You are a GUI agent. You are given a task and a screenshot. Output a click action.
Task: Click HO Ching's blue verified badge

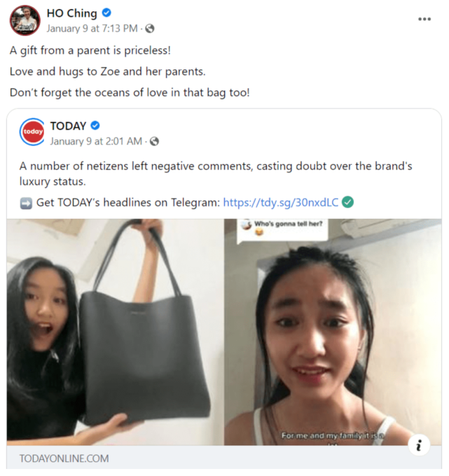pos(106,13)
